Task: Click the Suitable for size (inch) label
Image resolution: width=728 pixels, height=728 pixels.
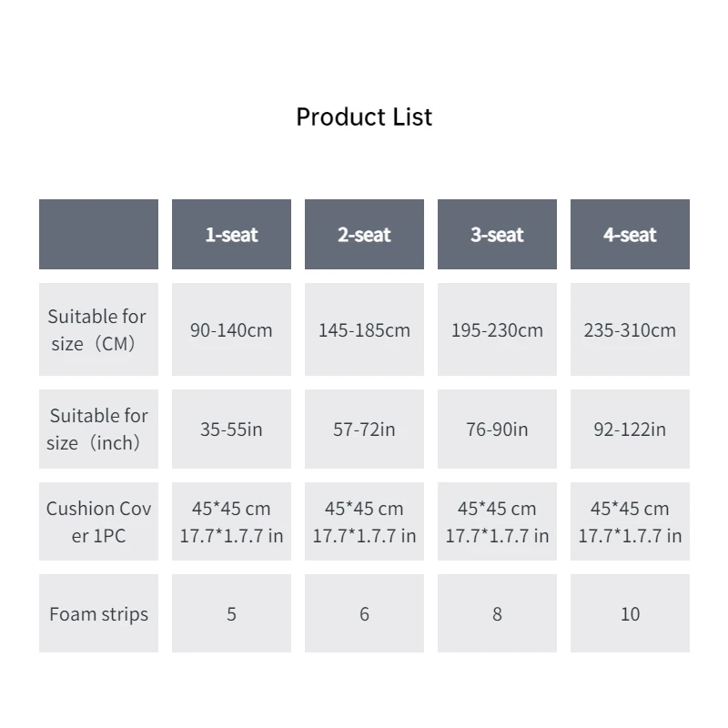Action: [x=98, y=429]
